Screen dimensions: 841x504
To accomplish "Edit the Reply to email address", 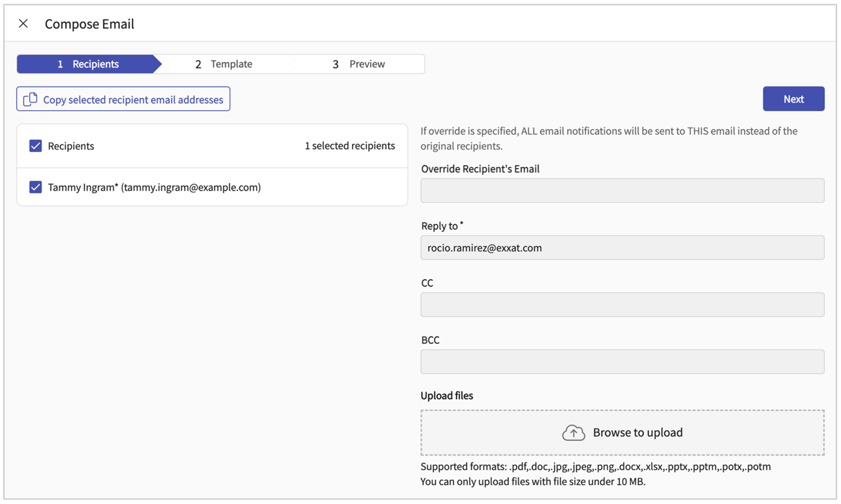I will click(x=622, y=248).
